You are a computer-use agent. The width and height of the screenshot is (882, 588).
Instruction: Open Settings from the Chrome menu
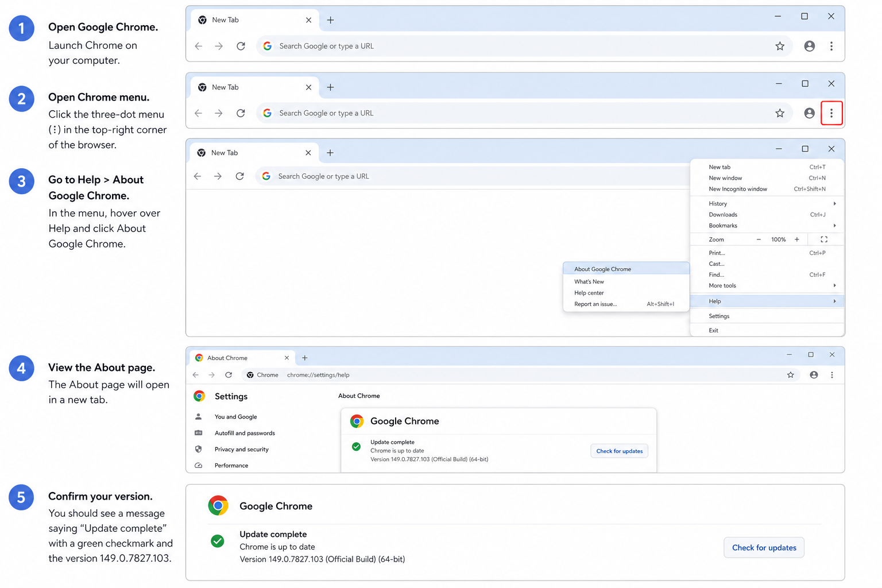click(x=768, y=316)
